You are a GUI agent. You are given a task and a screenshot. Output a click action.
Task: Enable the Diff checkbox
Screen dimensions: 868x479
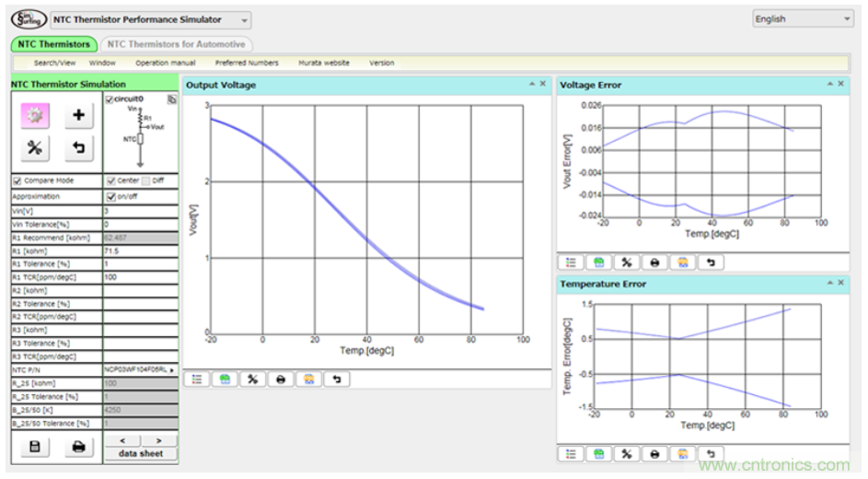click(146, 181)
